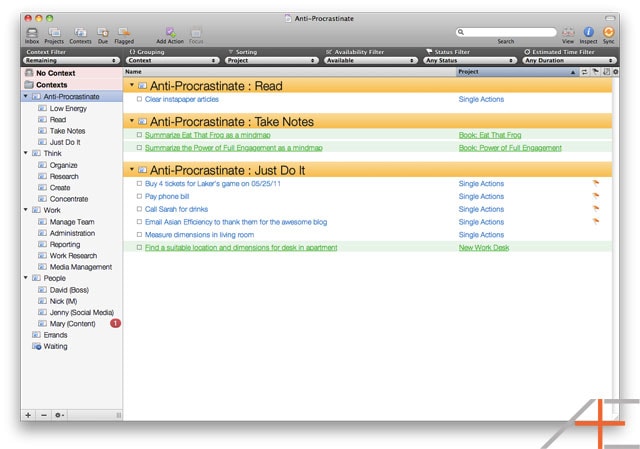This screenshot has width=640, height=449.
Task: Check off Measure dimensions in living room
Action: (139, 234)
